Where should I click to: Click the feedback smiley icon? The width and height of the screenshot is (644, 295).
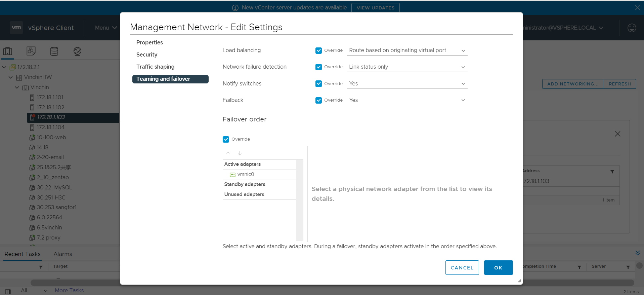632,28
